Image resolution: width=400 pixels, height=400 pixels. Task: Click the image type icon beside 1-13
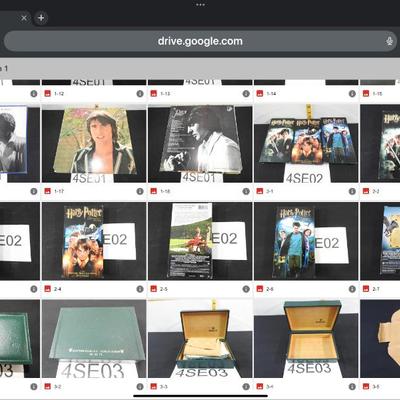pyautogui.click(x=154, y=94)
